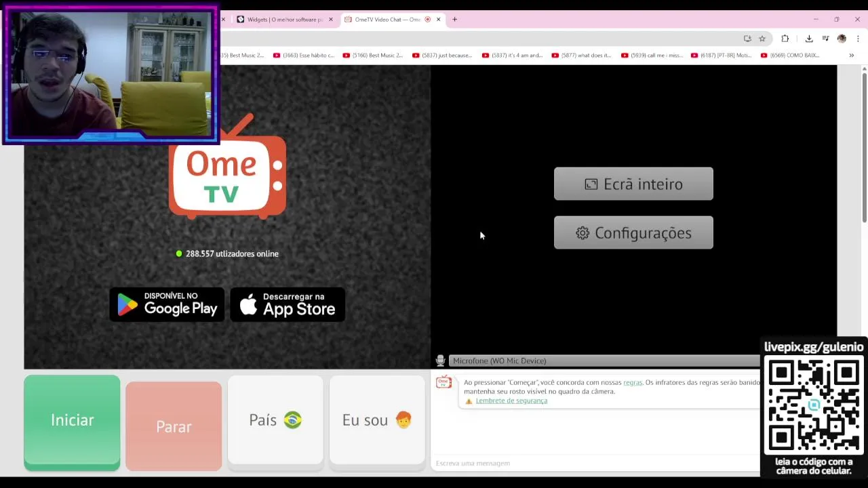The width and height of the screenshot is (868, 488).
Task: Click the microphone icon beside device name
Action: pos(440,361)
